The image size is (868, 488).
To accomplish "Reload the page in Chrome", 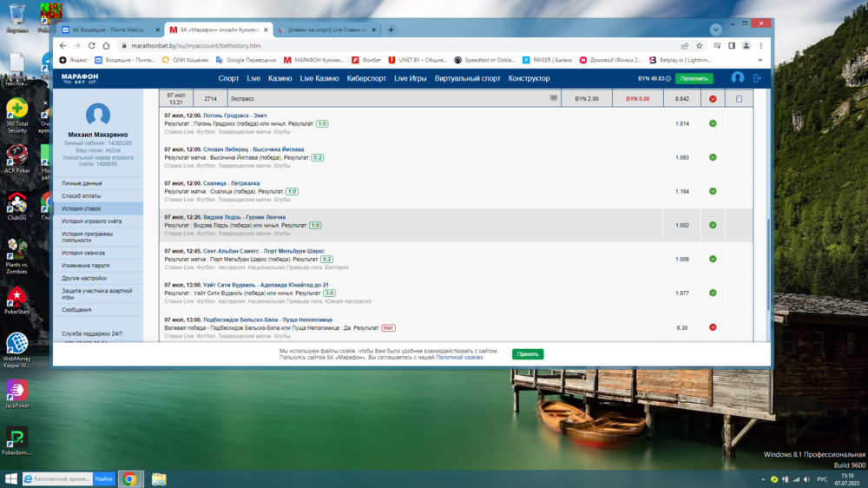I will pyautogui.click(x=91, y=46).
